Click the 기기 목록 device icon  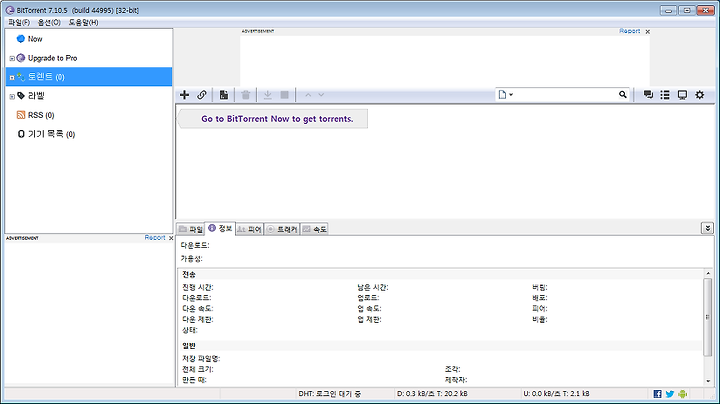tap(21, 134)
